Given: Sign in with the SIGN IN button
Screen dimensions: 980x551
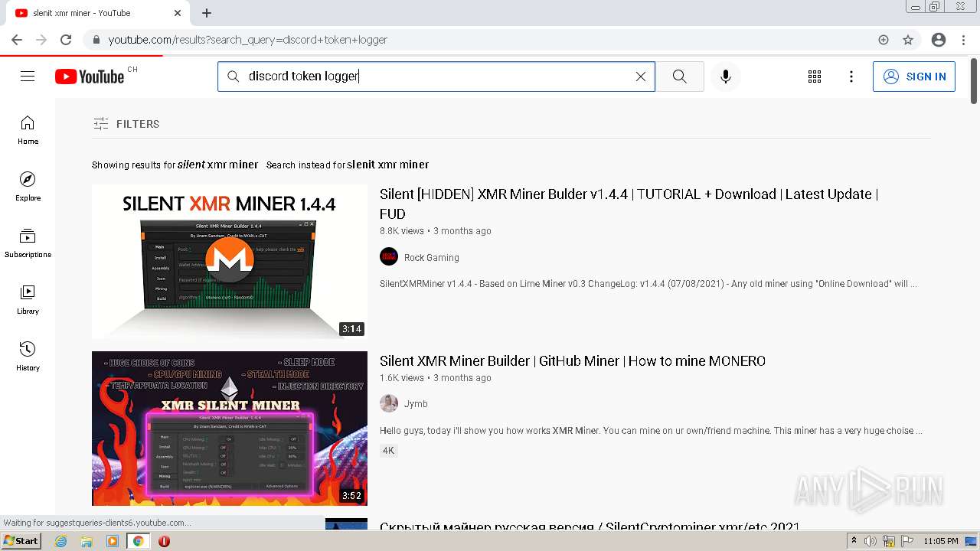Looking at the screenshot, I should tap(914, 77).
